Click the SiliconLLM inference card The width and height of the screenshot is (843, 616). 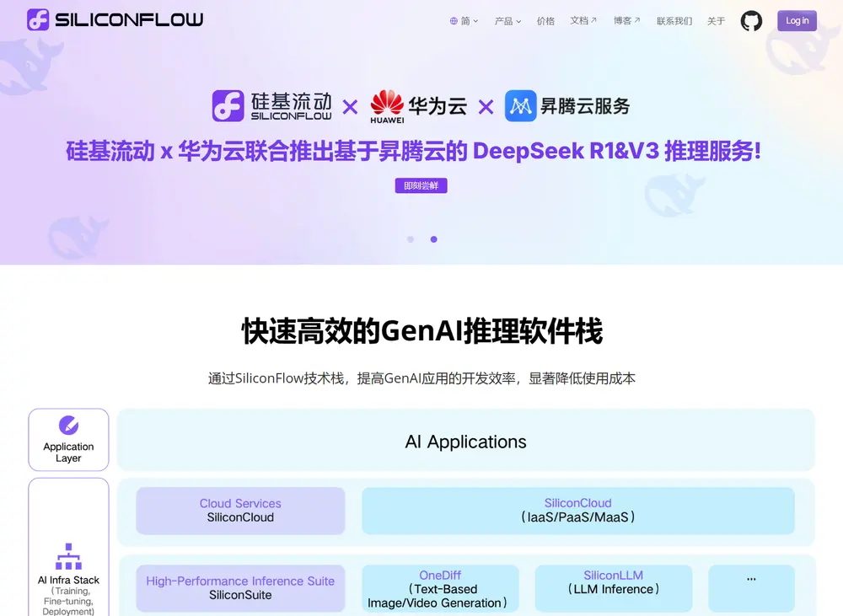(x=613, y=588)
